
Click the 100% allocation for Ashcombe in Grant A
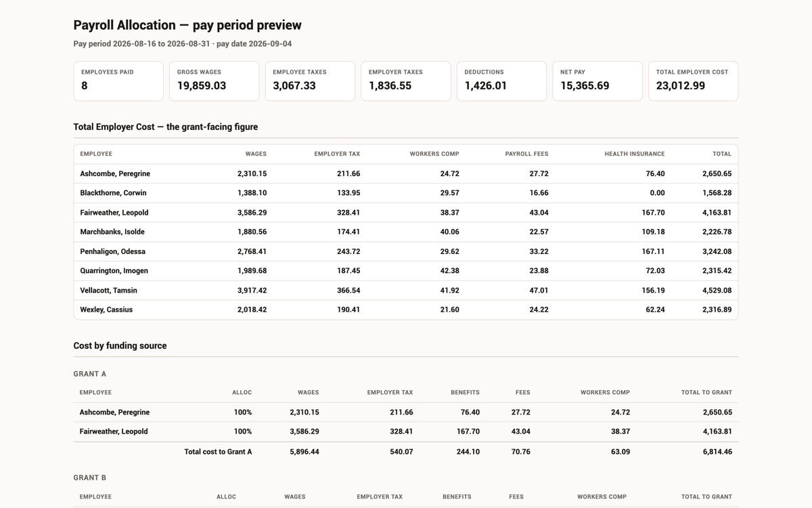(243, 412)
